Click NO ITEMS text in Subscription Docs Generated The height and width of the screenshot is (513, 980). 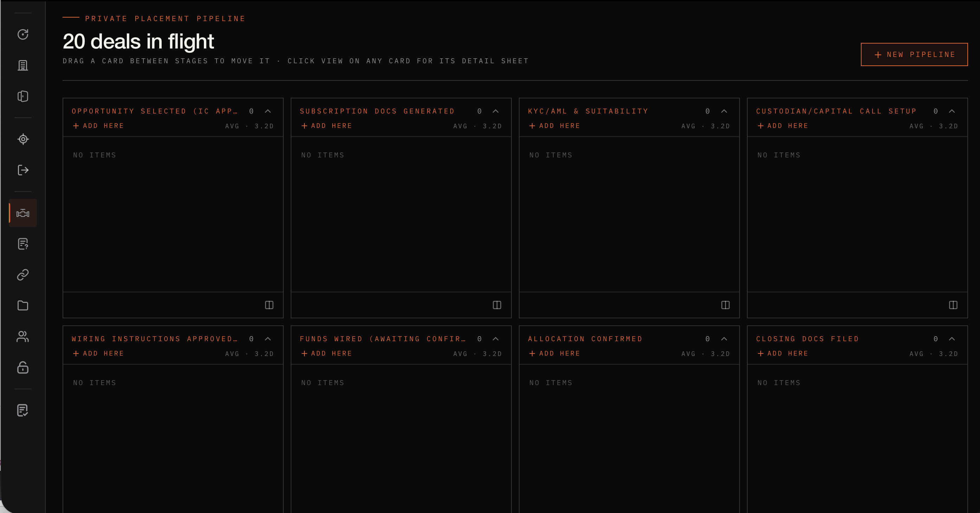click(323, 155)
